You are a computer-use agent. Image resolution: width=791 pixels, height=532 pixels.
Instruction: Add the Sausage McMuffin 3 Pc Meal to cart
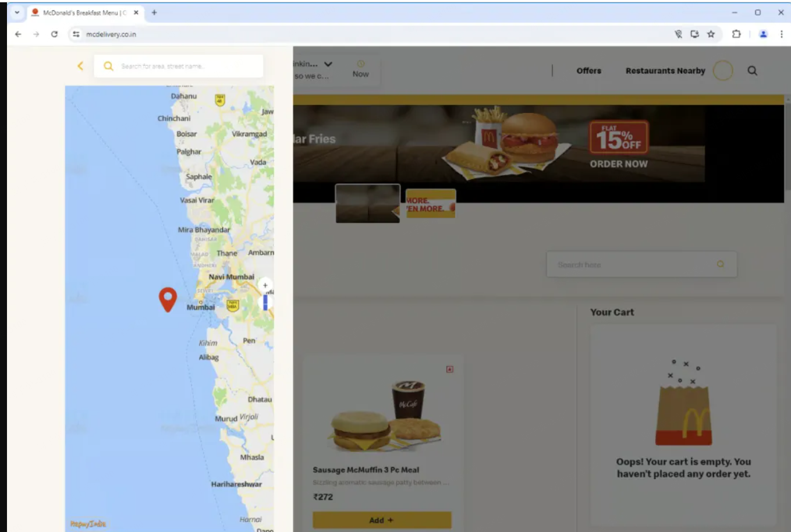coord(382,520)
